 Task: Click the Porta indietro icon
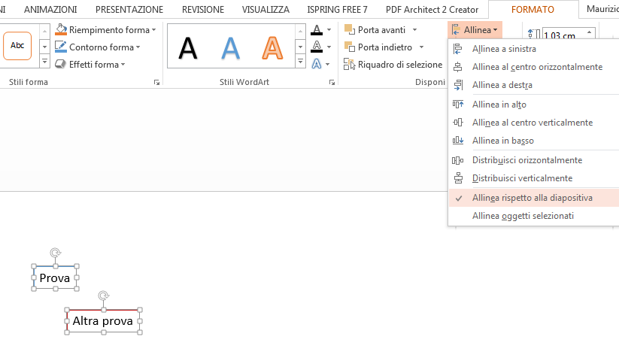[x=349, y=47]
